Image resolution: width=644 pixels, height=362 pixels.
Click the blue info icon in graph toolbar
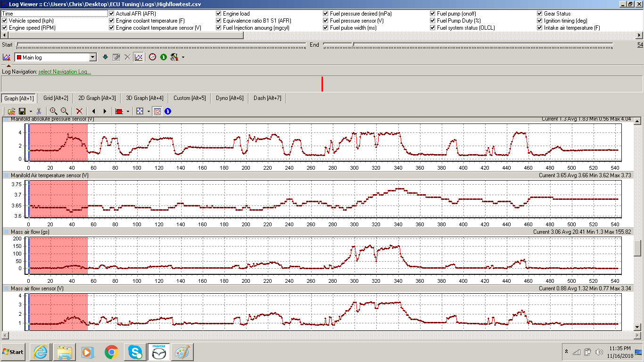[x=168, y=111]
